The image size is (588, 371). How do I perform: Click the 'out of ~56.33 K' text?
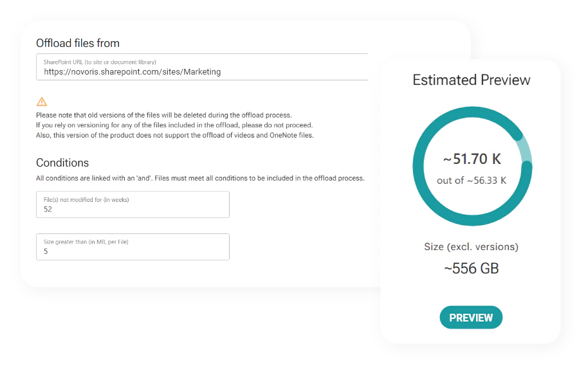coord(472,181)
